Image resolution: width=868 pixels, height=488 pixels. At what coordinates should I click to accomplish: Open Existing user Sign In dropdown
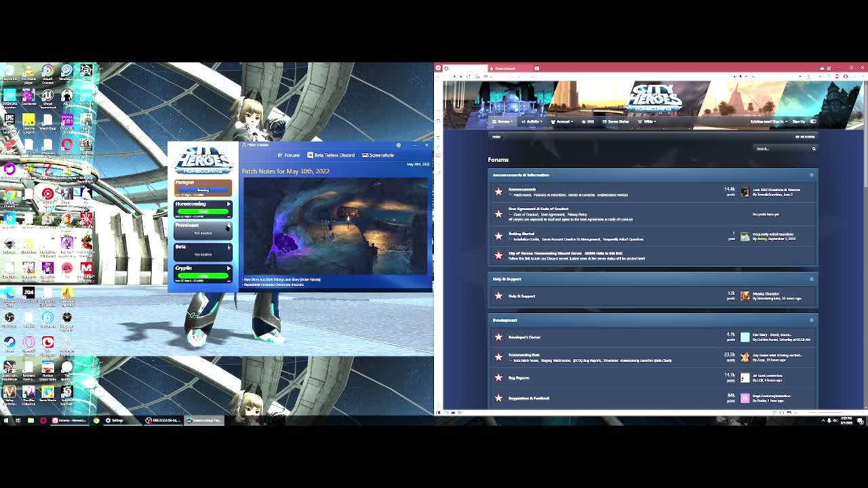[x=768, y=122]
